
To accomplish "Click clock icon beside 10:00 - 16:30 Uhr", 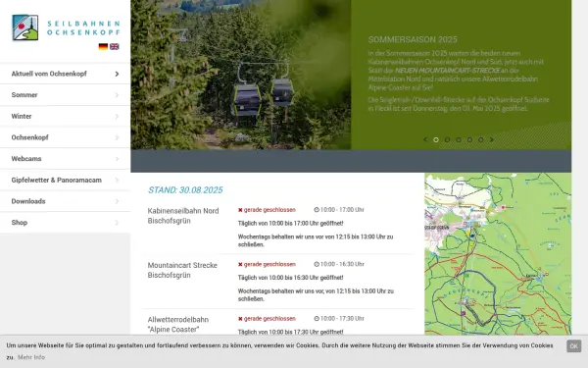I will 317,264.
